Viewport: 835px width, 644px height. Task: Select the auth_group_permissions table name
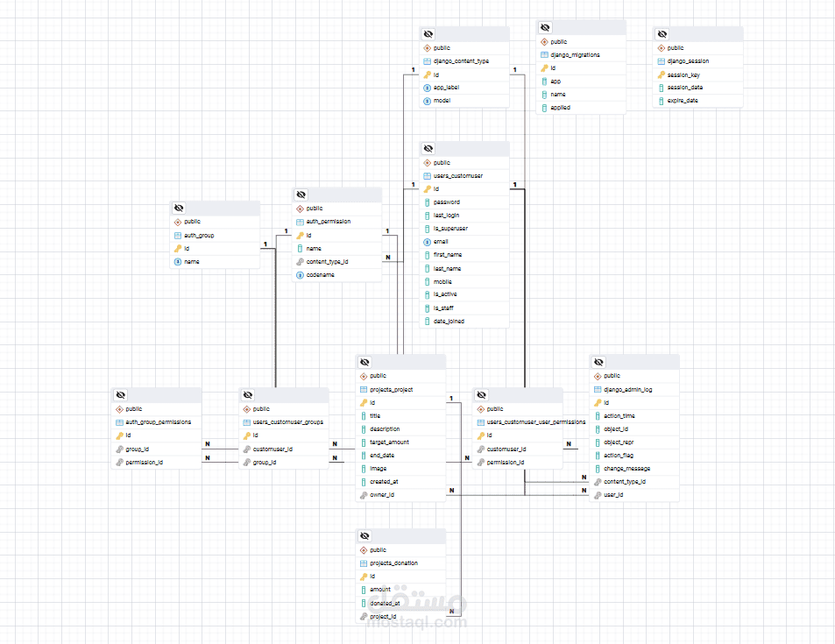tap(159, 421)
